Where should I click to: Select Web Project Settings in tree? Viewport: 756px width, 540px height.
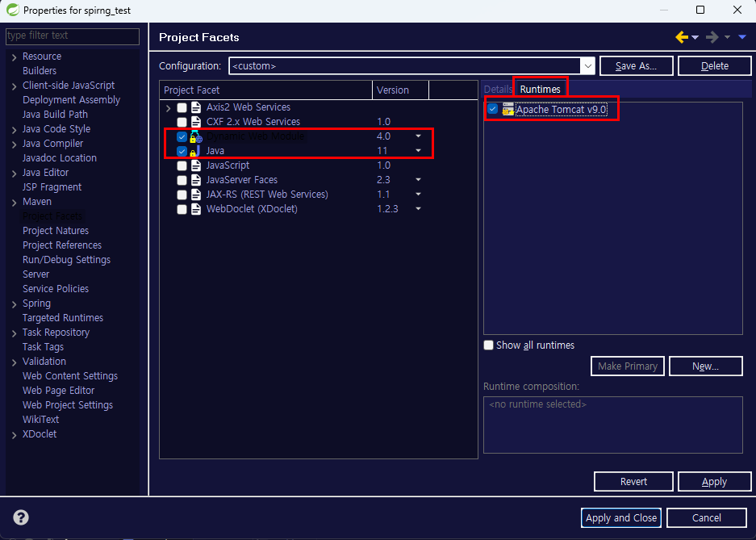68,405
